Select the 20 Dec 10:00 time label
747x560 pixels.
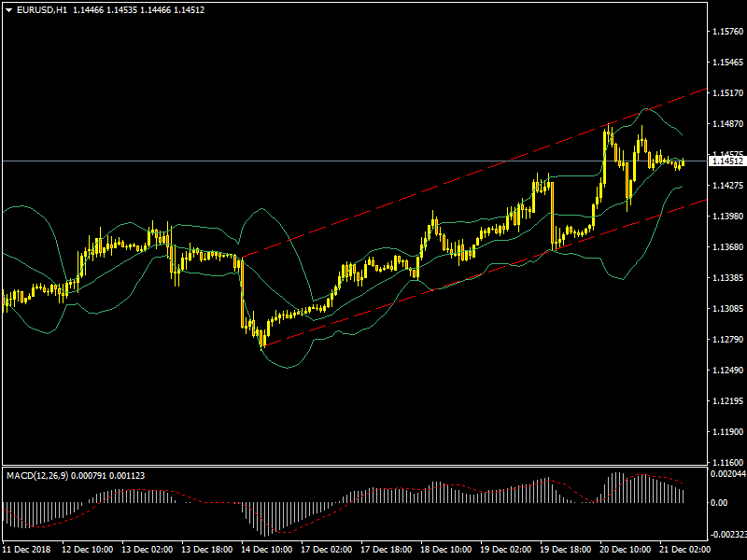tap(625, 550)
